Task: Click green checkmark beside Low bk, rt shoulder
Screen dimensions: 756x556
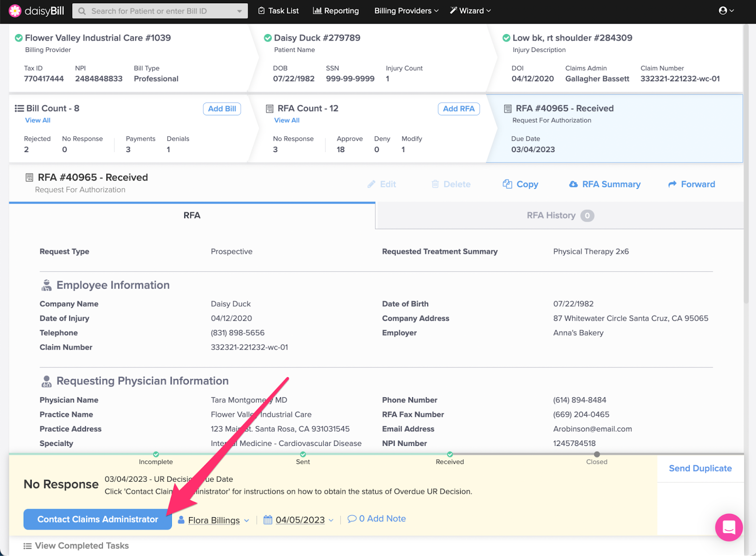Action: point(506,38)
